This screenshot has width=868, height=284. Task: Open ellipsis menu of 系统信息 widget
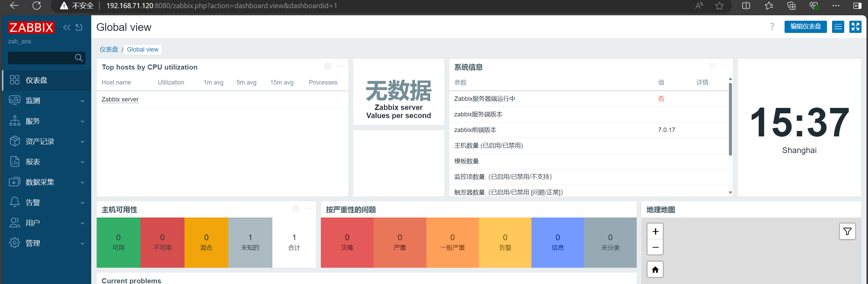coord(726,66)
